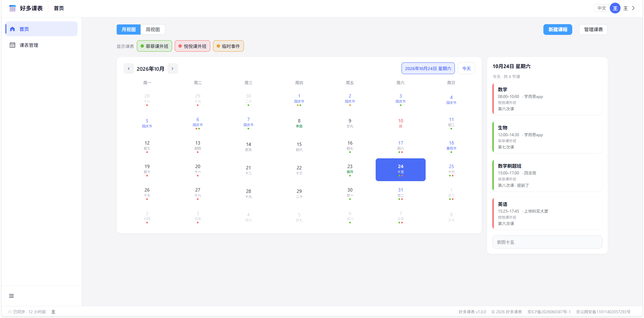Switch language via the 中文 selector

point(601,8)
